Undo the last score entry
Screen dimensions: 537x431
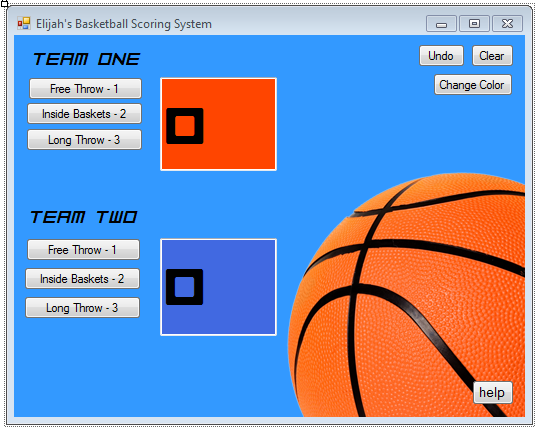coord(441,56)
